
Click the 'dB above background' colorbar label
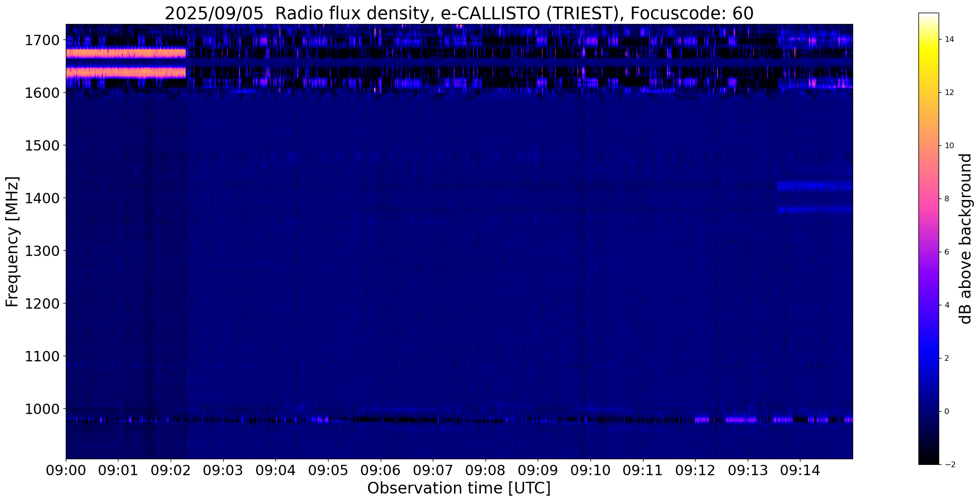965,239
